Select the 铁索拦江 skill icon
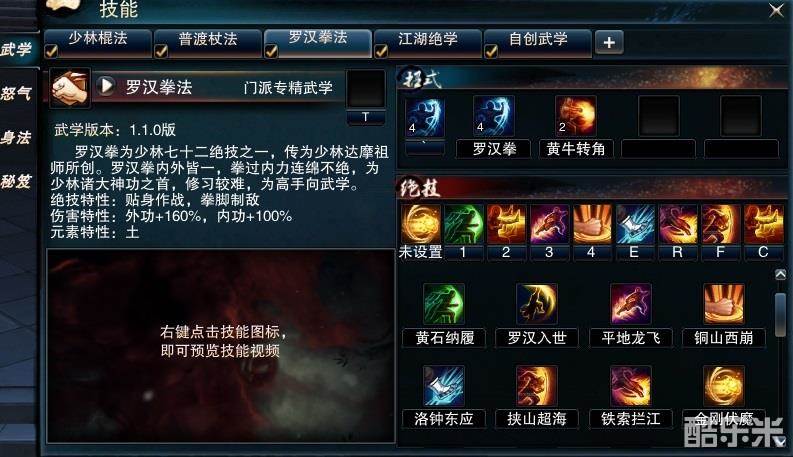This screenshot has height=457, width=793. click(631, 385)
